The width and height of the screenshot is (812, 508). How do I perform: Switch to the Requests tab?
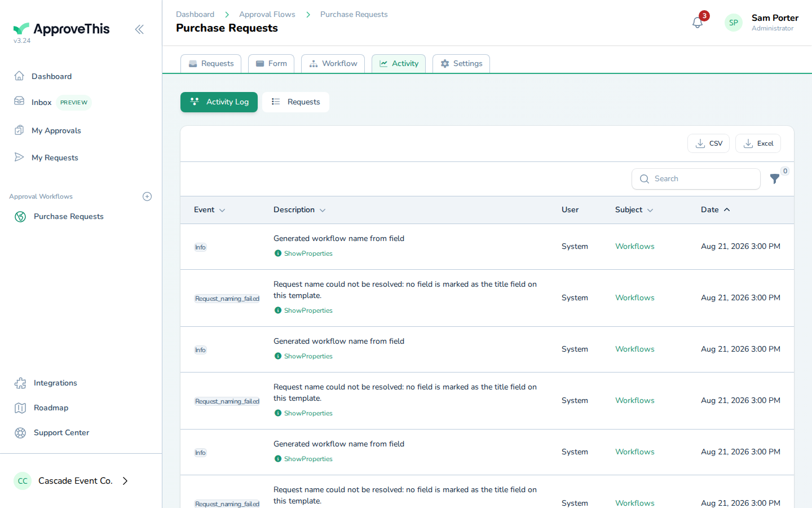[x=211, y=63]
